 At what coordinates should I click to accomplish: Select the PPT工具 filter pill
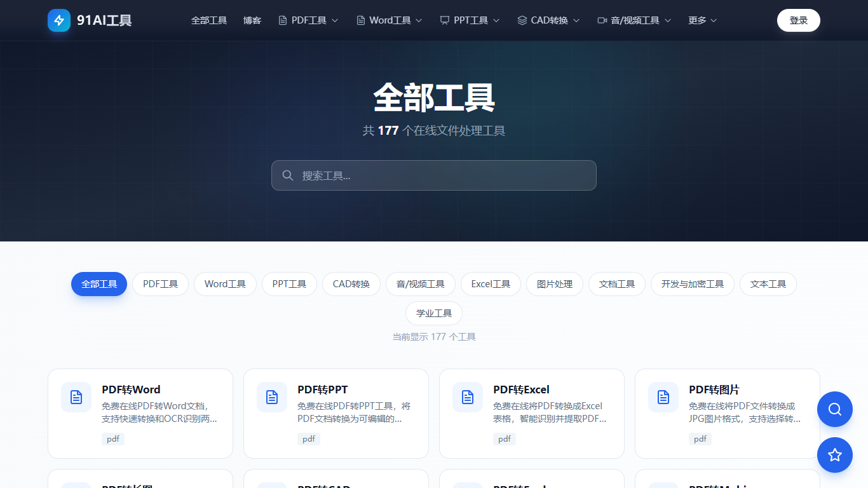coord(289,284)
